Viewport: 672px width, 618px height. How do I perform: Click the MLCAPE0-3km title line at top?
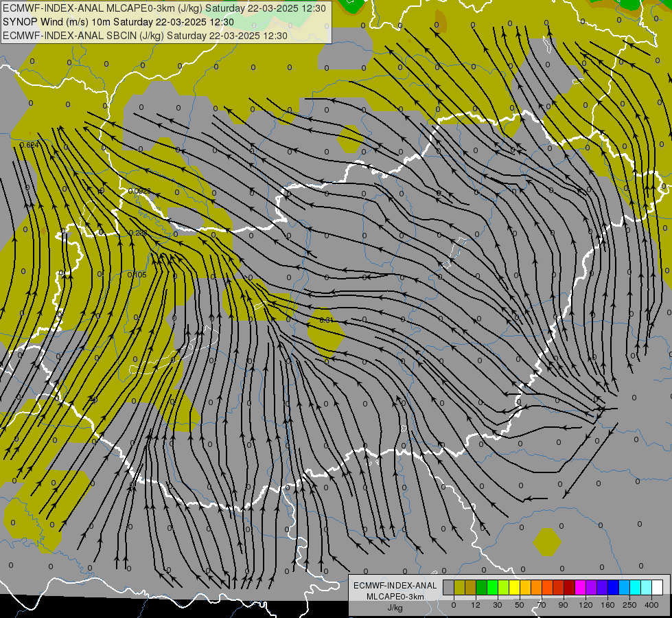[164, 8]
